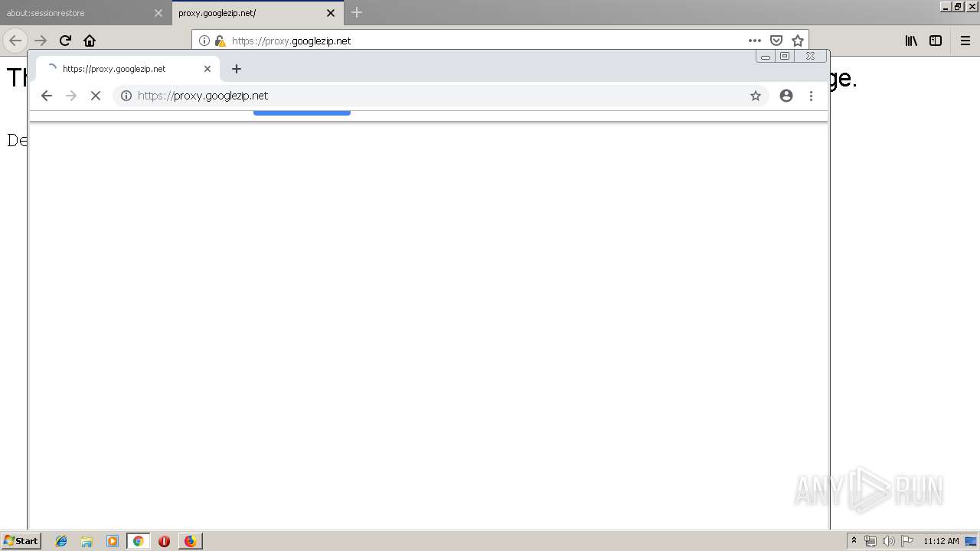Close the proxy.googlezip.net Firefox tab
Viewport: 980px width, 551px height.
coord(331,13)
